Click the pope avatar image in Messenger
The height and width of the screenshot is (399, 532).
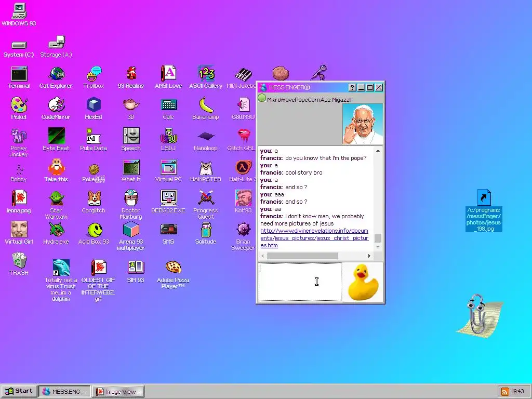[x=363, y=124]
